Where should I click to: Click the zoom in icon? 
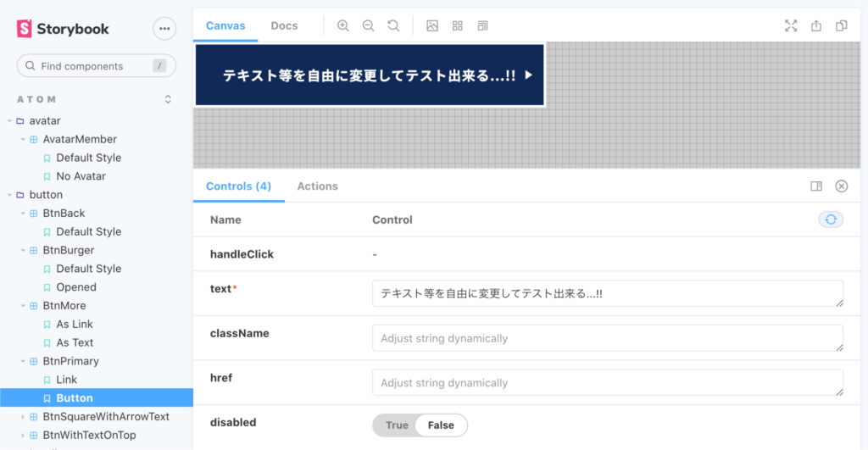pos(343,25)
